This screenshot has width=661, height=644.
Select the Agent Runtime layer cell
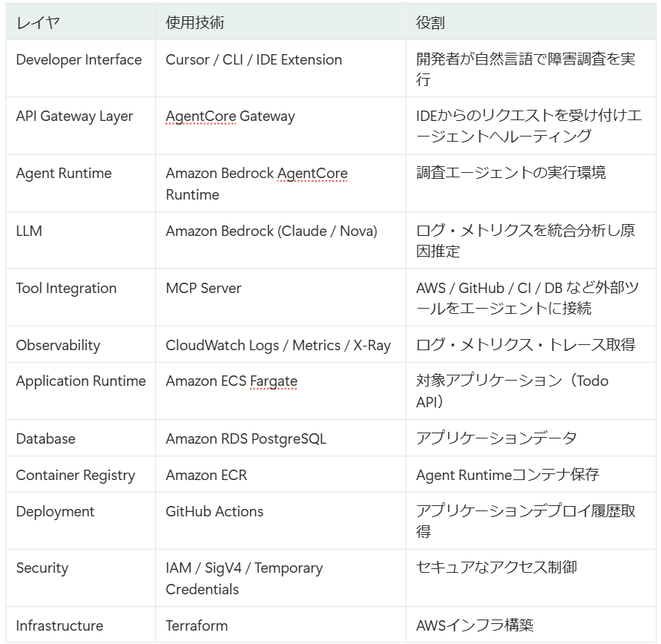tap(64, 174)
